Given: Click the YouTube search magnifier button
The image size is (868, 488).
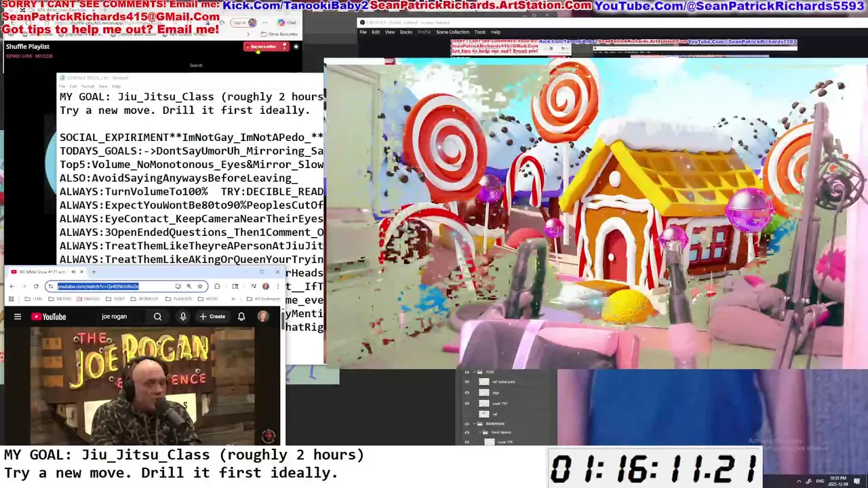Looking at the screenshot, I should 157,317.
